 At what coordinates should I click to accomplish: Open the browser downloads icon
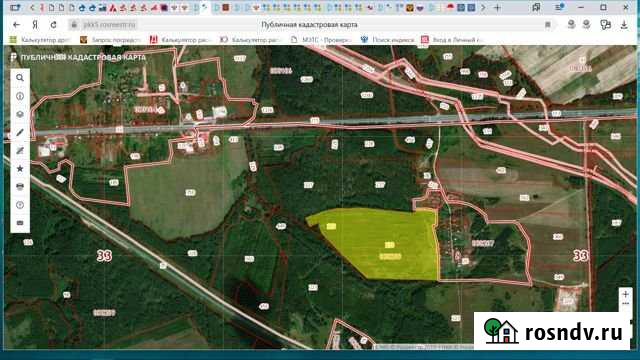point(624,25)
